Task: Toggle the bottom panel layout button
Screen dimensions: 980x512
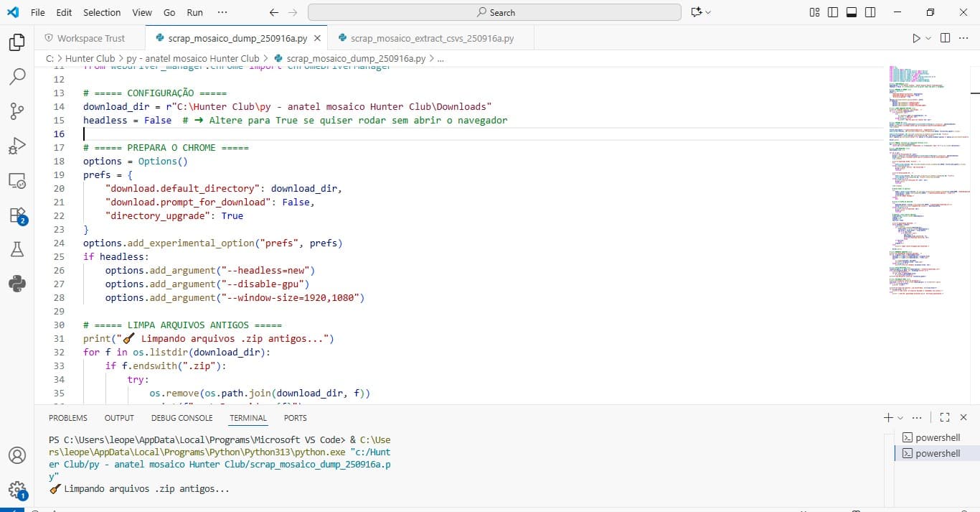Action: (x=852, y=12)
